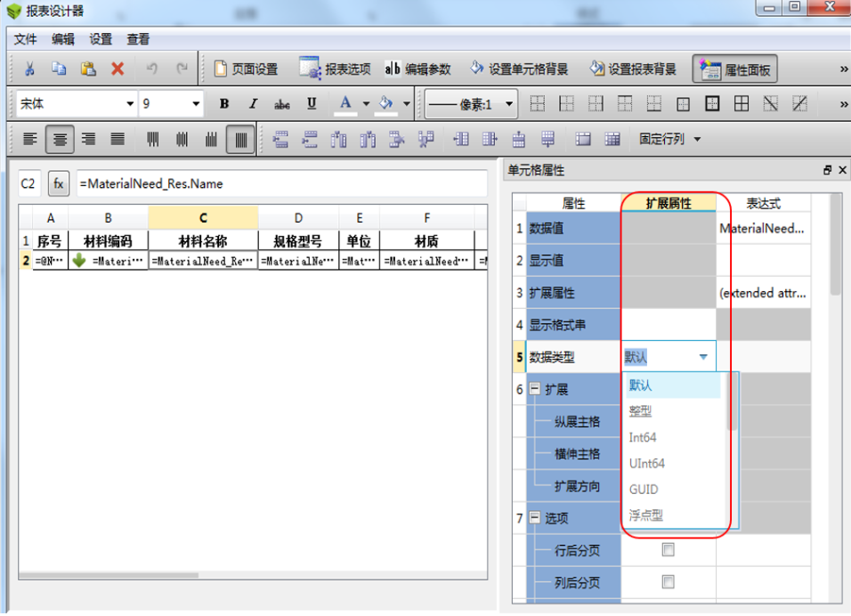Image resolution: width=851 pixels, height=616 pixels.
Task: Select the 材料名称 header cell
Action: [x=203, y=241]
